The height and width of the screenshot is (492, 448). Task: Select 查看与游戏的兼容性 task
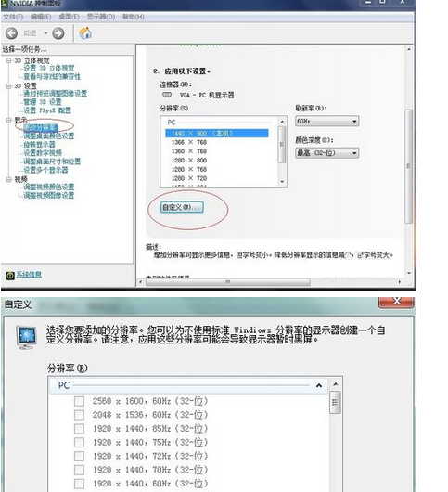pos(52,76)
